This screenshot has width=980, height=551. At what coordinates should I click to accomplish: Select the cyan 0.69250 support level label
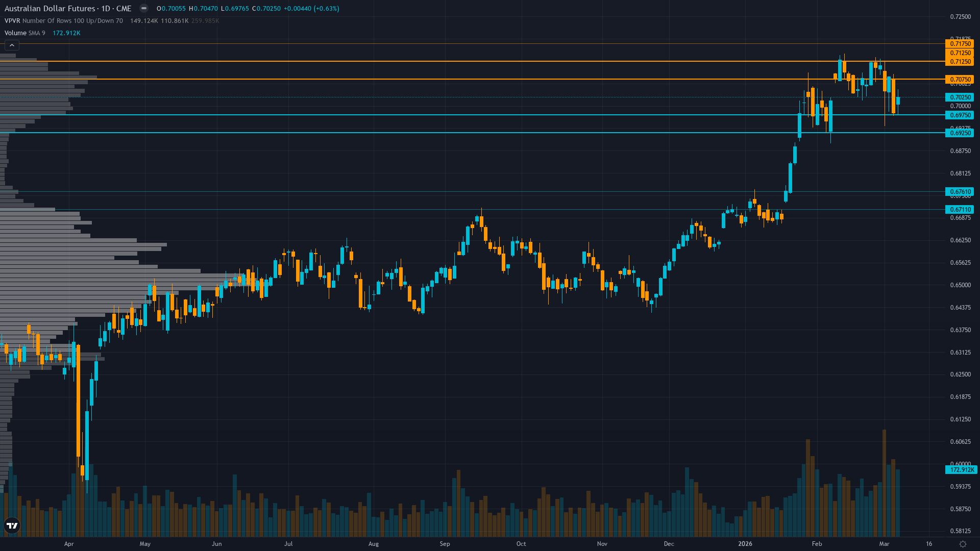tap(960, 133)
